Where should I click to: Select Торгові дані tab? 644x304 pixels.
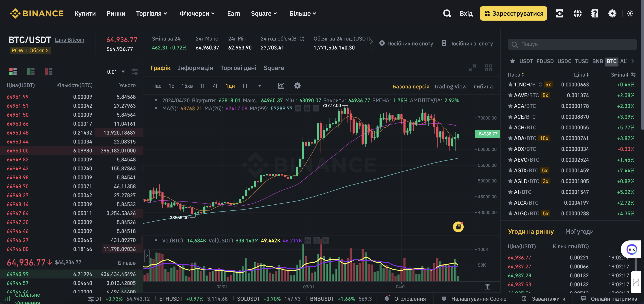pyautogui.click(x=238, y=68)
